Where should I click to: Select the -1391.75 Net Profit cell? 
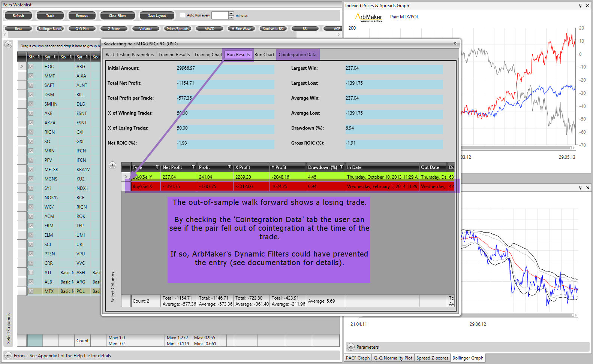179,186
